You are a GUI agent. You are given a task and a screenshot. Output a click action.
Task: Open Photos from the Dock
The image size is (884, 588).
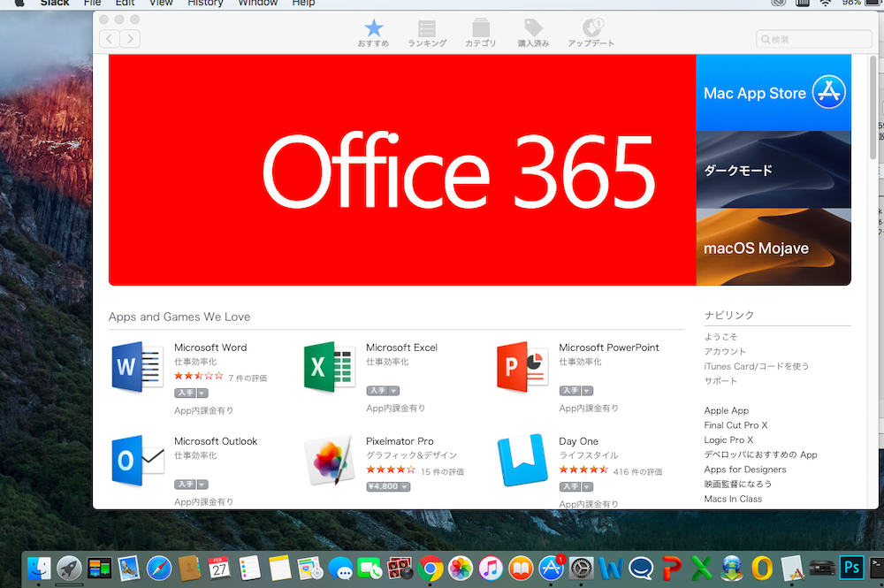click(x=461, y=569)
